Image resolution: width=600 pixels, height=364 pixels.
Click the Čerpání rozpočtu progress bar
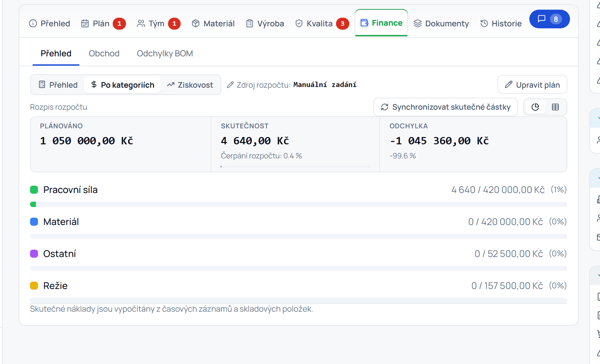pyautogui.click(x=295, y=166)
